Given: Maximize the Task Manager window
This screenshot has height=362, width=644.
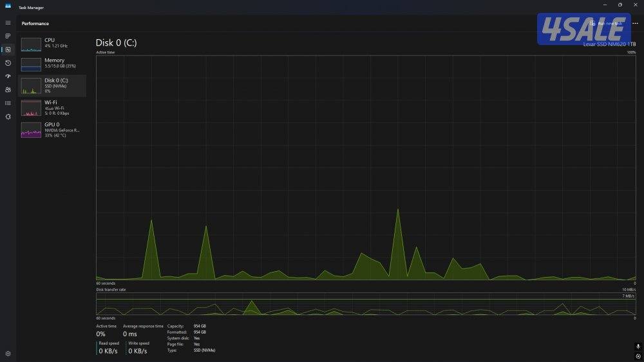Looking at the screenshot, I should pos(620,5).
